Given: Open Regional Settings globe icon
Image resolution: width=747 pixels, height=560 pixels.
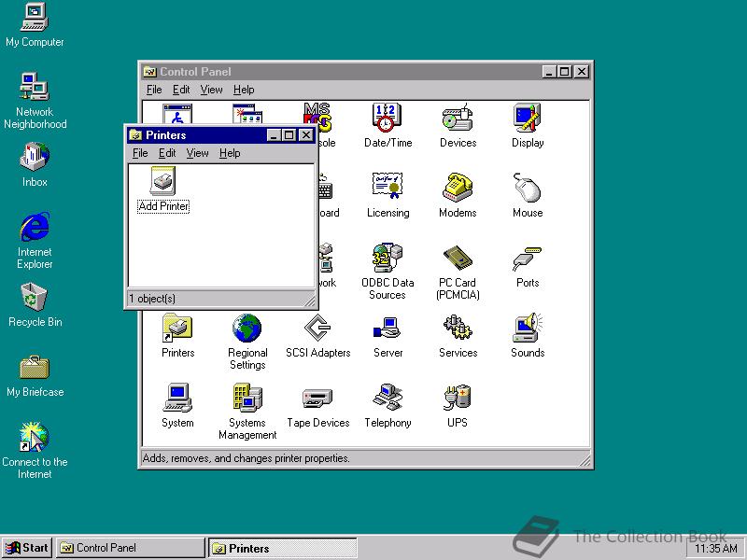Looking at the screenshot, I should point(247,341).
